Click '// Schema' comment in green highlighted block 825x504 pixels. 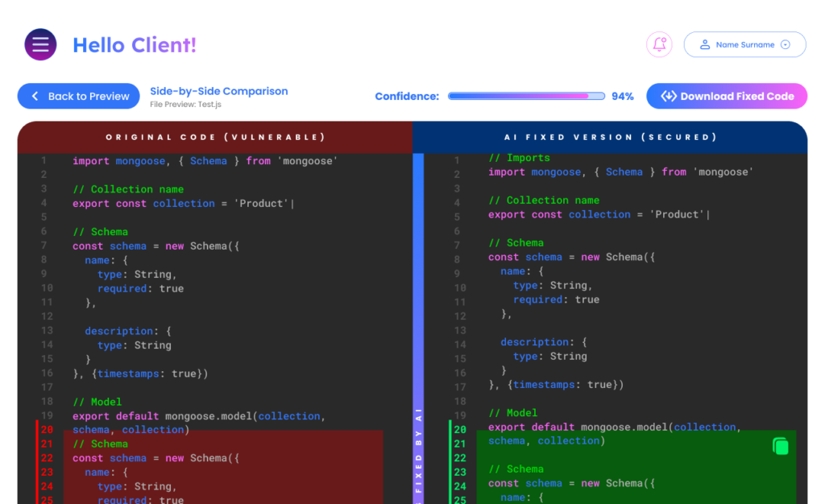(x=516, y=469)
